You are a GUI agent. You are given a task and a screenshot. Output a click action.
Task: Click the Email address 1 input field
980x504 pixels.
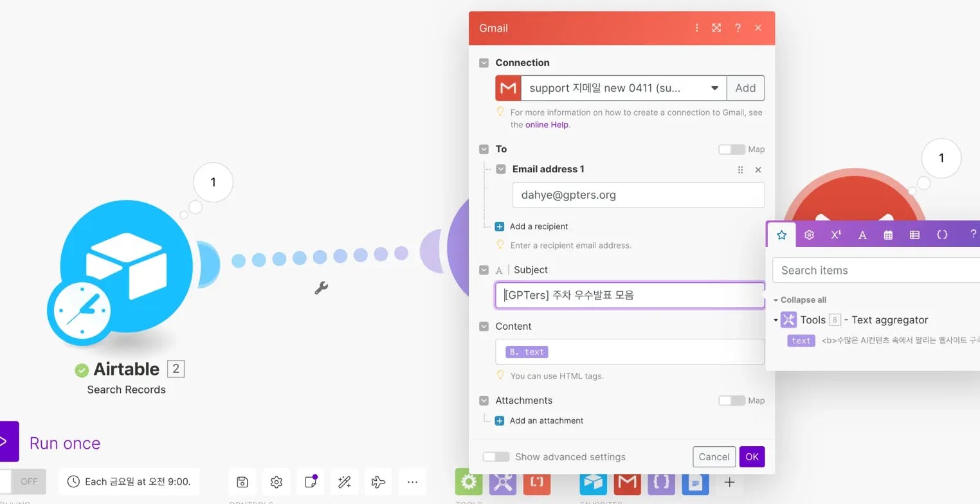638,195
